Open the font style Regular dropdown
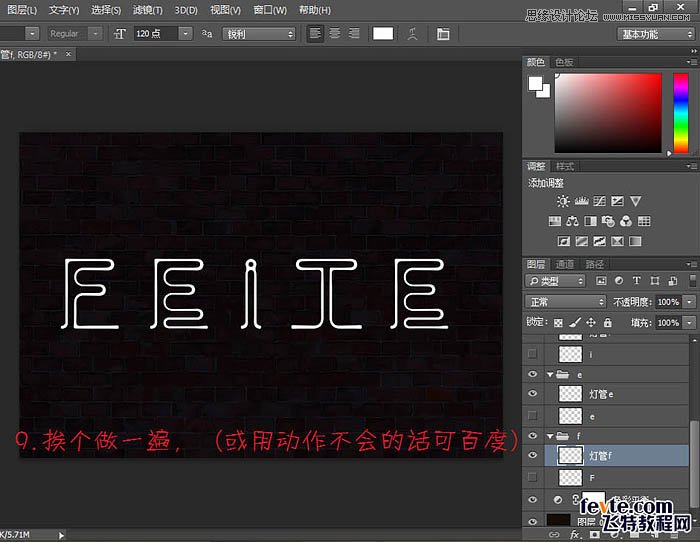The width and height of the screenshot is (700, 542). click(95, 33)
